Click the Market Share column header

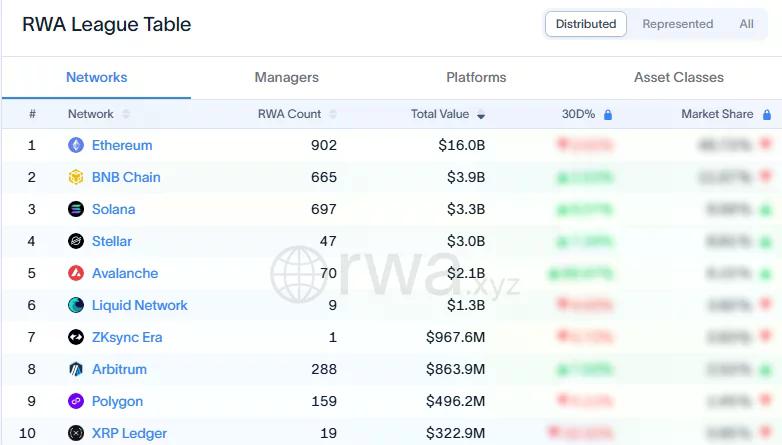[x=717, y=114]
